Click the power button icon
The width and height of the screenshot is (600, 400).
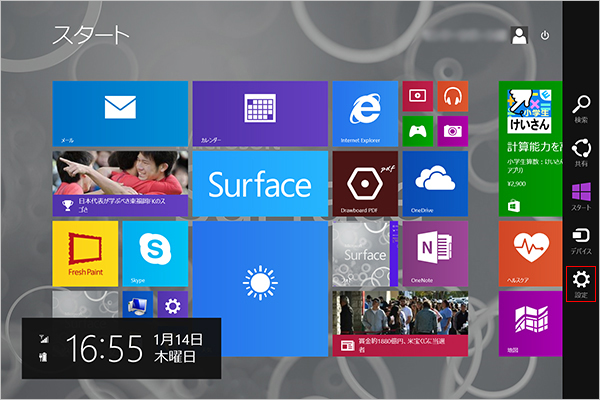[x=545, y=36]
